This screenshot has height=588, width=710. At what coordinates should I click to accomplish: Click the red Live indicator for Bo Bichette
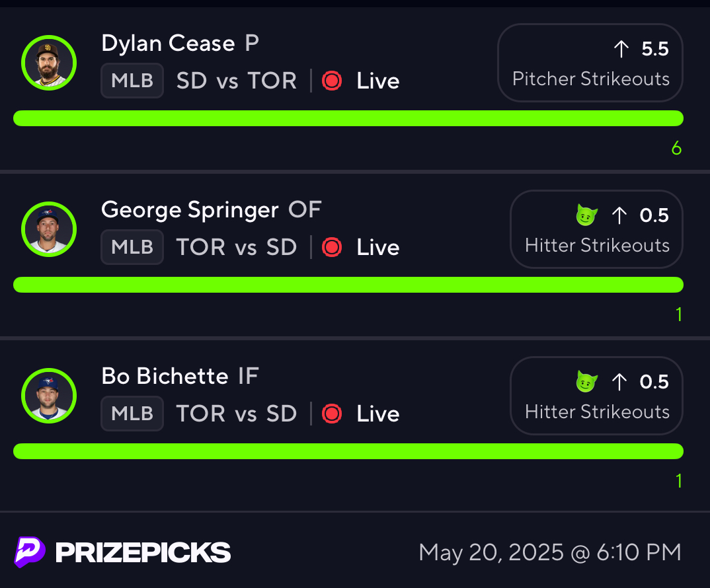click(331, 414)
